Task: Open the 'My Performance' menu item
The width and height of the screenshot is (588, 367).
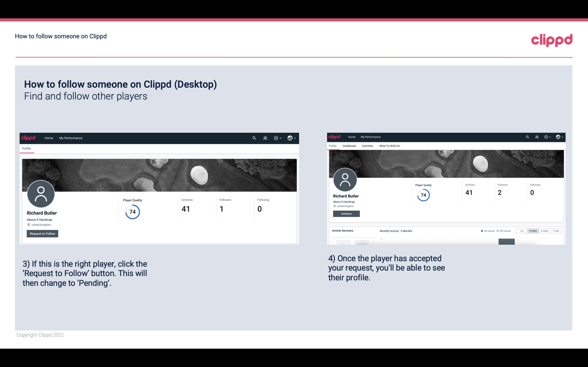Action: [71, 138]
